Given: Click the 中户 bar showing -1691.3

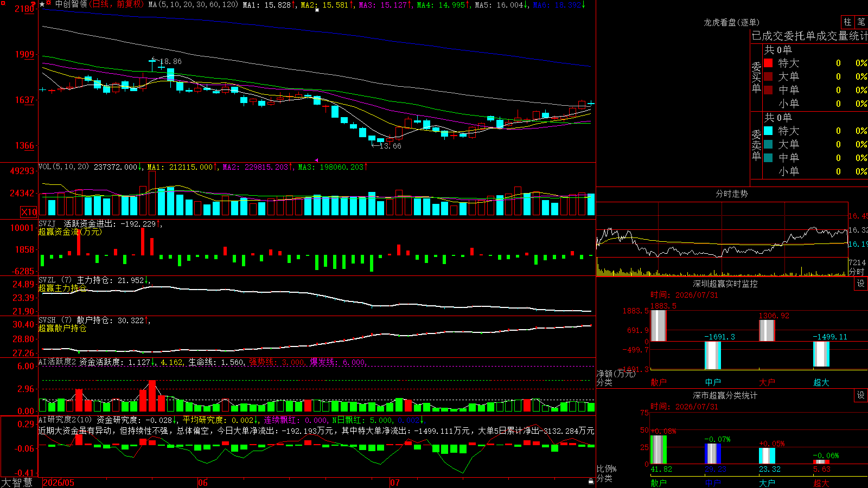Looking at the screenshot, I should pyautogui.click(x=713, y=355).
